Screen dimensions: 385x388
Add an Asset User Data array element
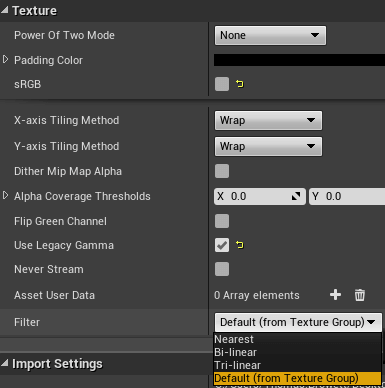pos(335,295)
